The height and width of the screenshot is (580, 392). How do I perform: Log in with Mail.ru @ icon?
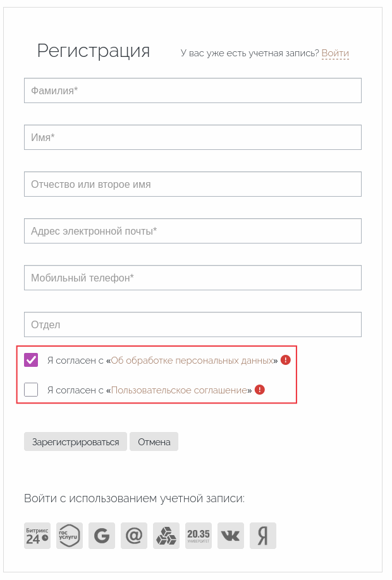pyautogui.click(x=134, y=536)
